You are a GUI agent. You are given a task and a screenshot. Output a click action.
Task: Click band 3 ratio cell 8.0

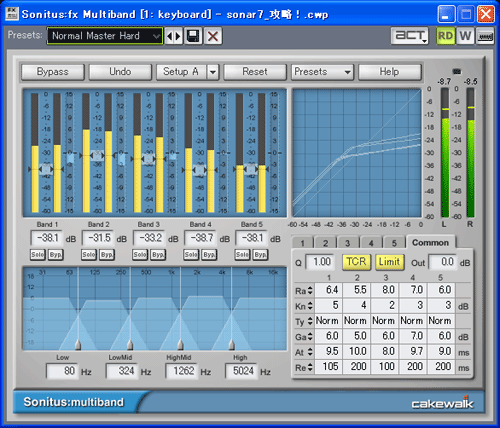pos(385,290)
